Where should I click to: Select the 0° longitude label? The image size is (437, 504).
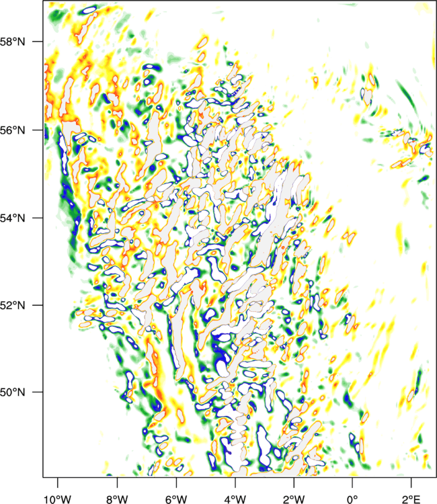[352, 499]
